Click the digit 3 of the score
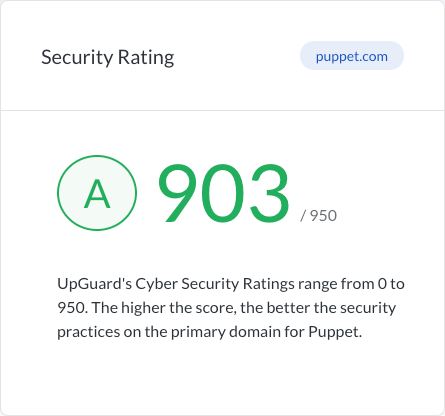 pos(269,193)
